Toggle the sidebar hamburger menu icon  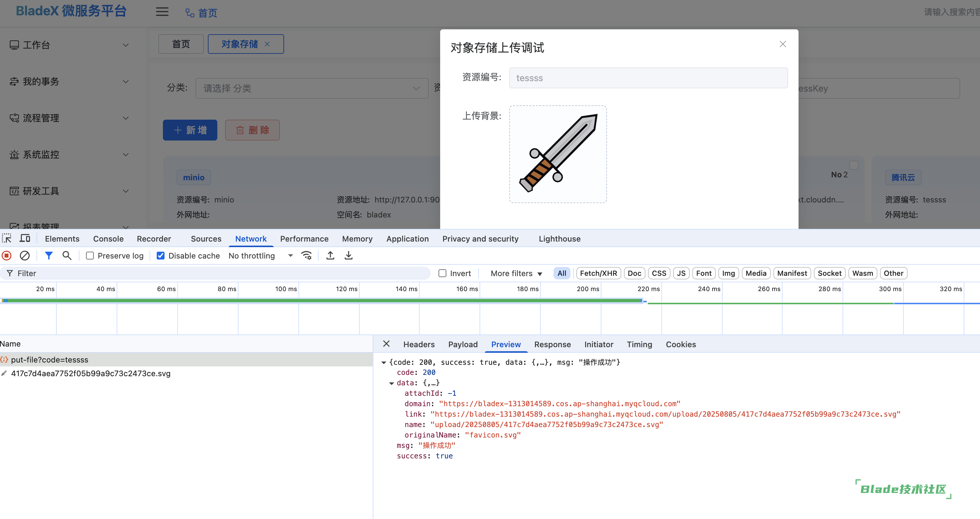click(162, 12)
